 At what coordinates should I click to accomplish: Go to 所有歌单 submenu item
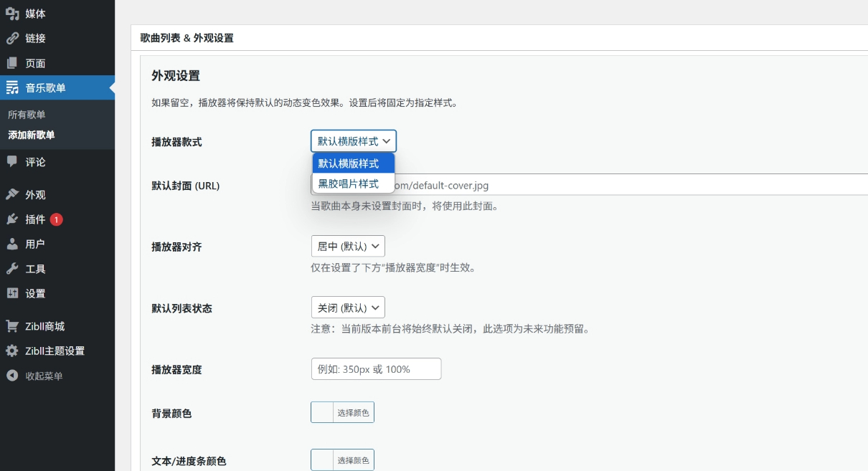27,115
